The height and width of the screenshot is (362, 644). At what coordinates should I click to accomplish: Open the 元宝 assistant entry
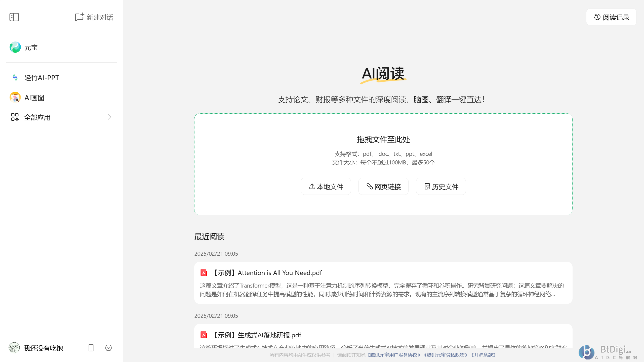[31, 48]
